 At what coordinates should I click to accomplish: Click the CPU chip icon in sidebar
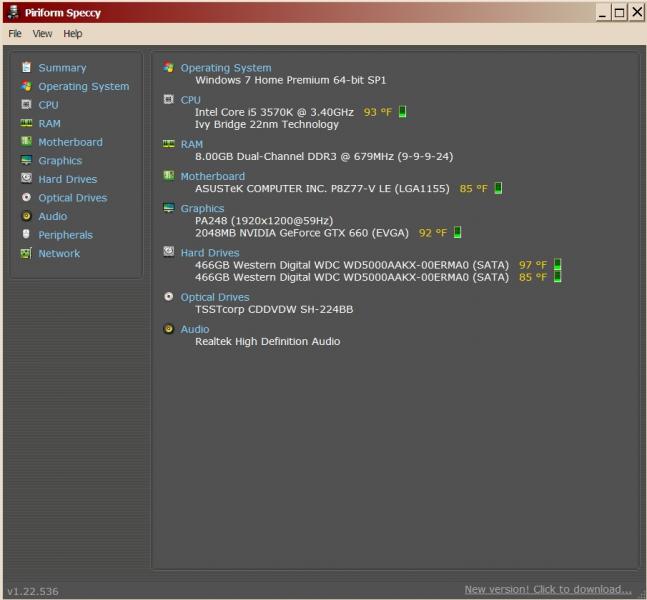pyautogui.click(x=26, y=104)
